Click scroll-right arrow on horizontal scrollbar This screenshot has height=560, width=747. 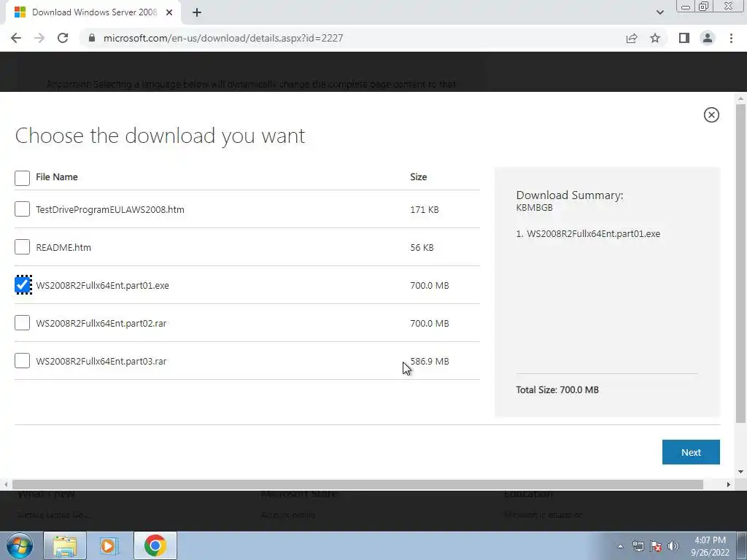728,484
